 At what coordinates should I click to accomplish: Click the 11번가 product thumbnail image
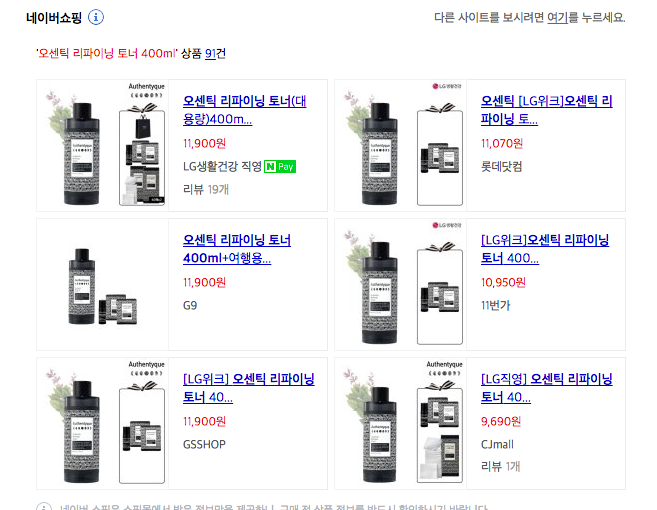tap(401, 285)
